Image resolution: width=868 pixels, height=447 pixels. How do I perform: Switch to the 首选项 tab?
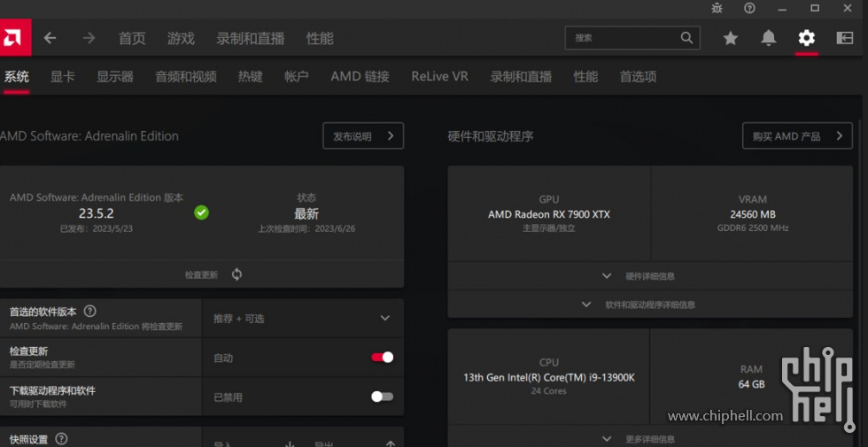pos(638,76)
